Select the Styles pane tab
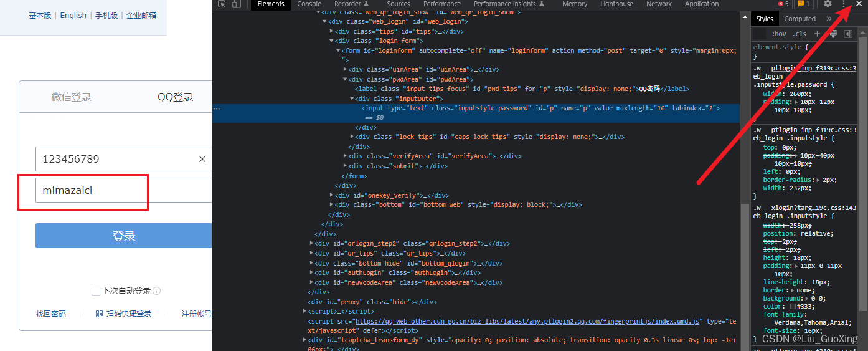The width and height of the screenshot is (868, 351). point(765,19)
